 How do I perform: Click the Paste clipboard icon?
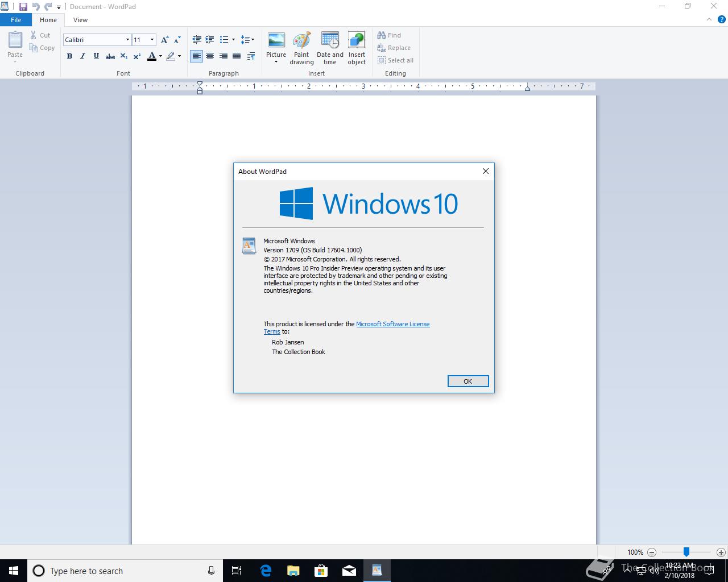click(x=15, y=40)
